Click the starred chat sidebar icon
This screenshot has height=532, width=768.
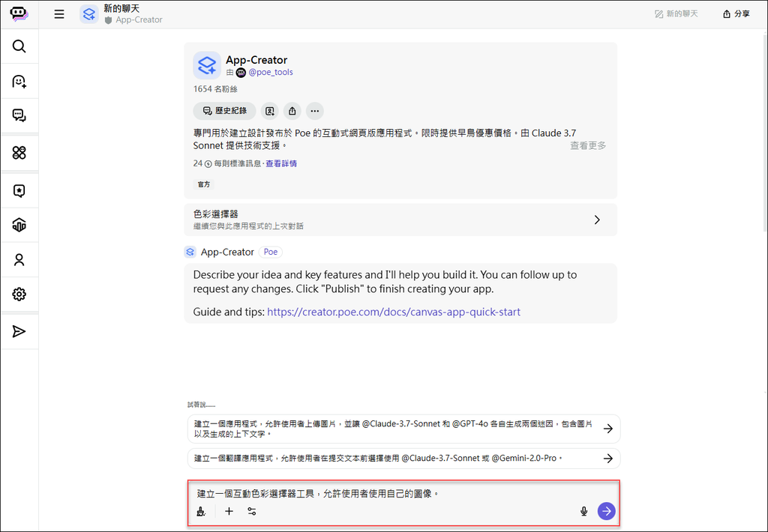[19, 190]
